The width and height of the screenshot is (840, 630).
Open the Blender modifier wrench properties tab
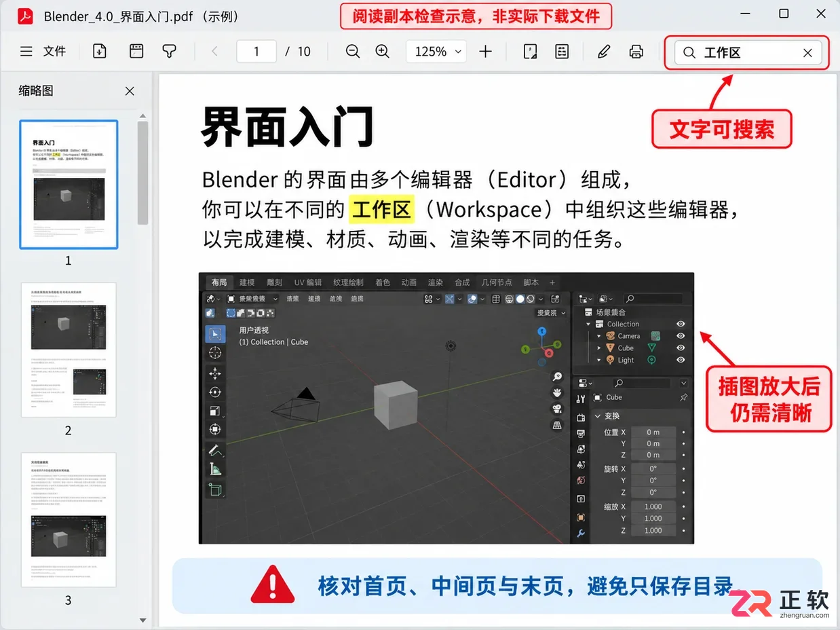tap(581, 534)
